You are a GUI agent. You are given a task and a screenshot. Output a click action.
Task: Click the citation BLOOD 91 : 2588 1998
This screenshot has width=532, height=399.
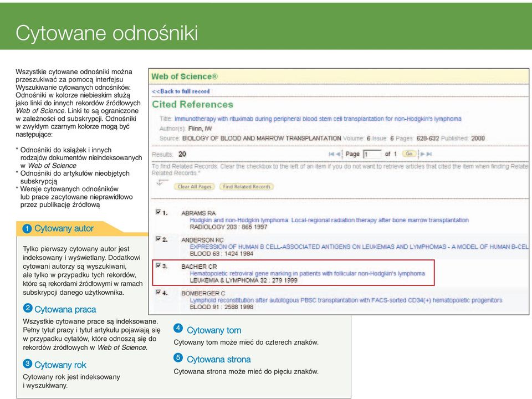pos(221,307)
